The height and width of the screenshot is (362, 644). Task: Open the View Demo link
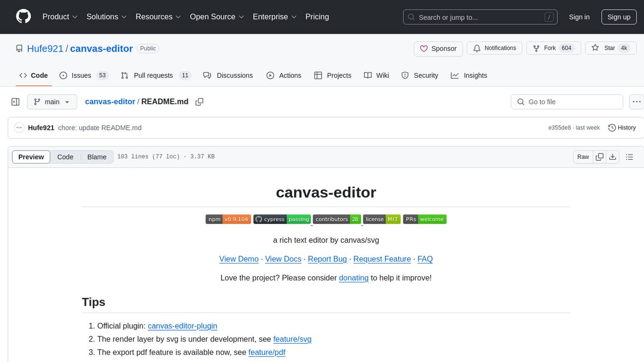pyautogui.click(x=239, y=259)
